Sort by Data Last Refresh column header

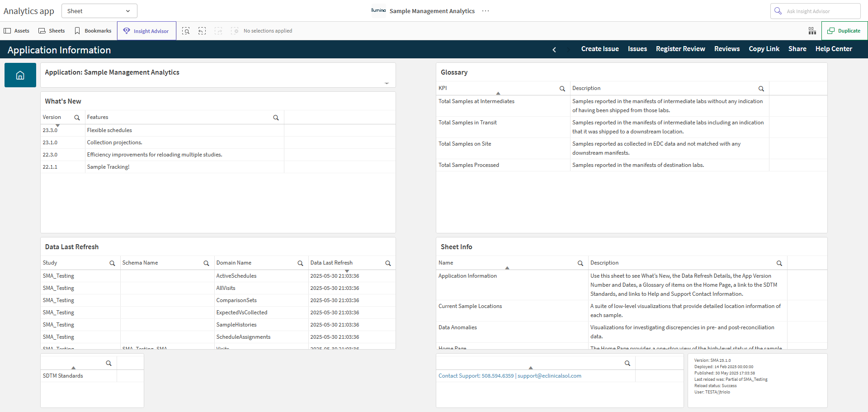331,263
